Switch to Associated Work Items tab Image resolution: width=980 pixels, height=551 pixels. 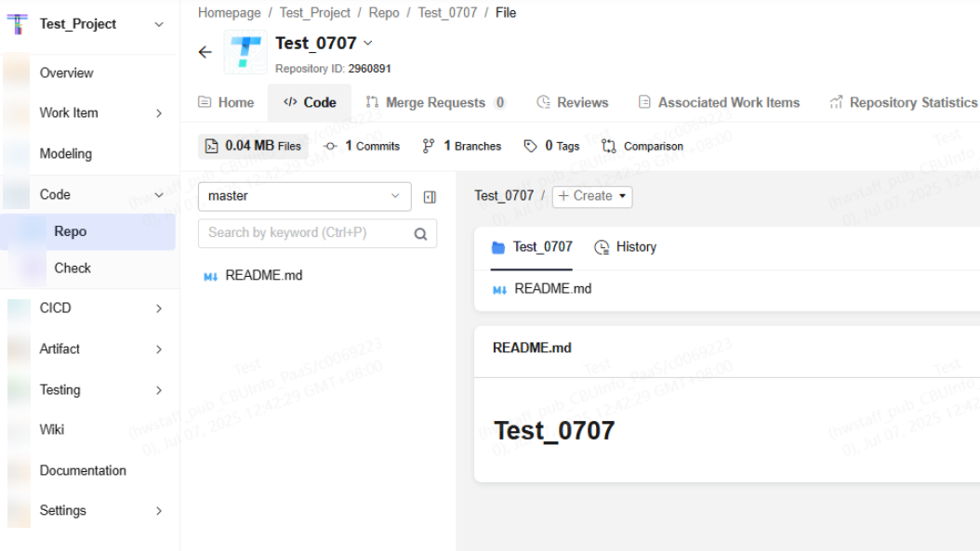pos(719,102)
